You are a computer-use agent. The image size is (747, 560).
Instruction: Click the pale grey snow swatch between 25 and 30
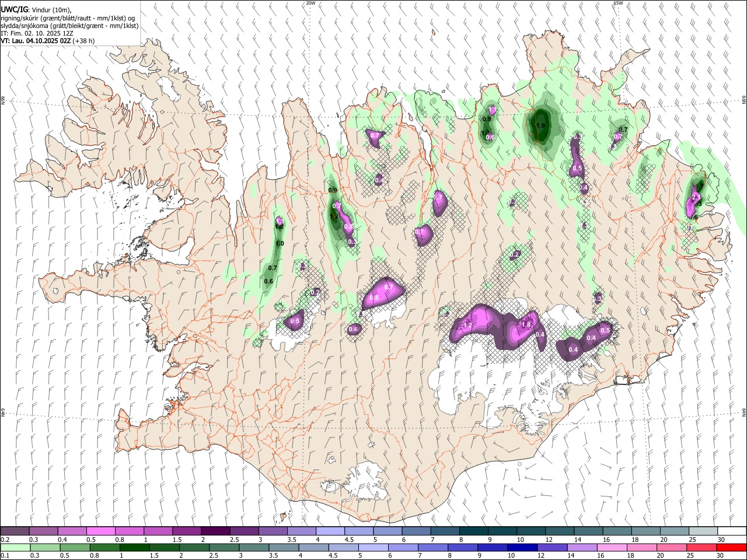[703, 531]
